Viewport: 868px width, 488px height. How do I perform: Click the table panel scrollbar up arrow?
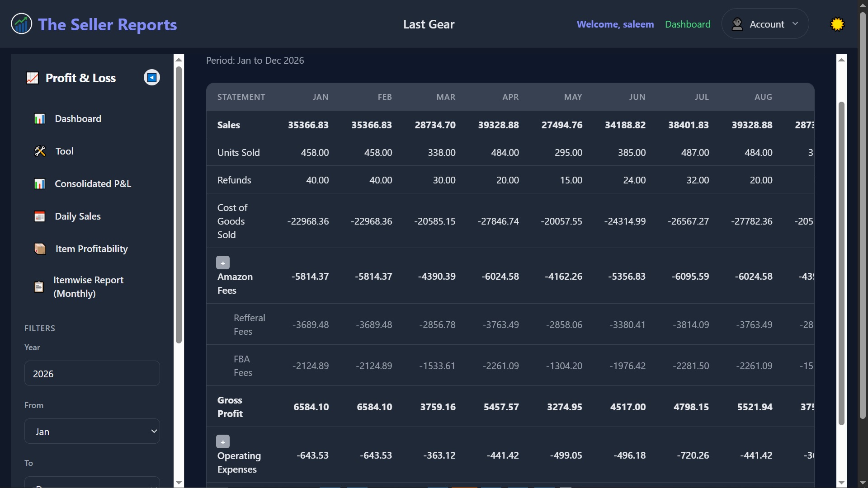click(x=841, y=59)
